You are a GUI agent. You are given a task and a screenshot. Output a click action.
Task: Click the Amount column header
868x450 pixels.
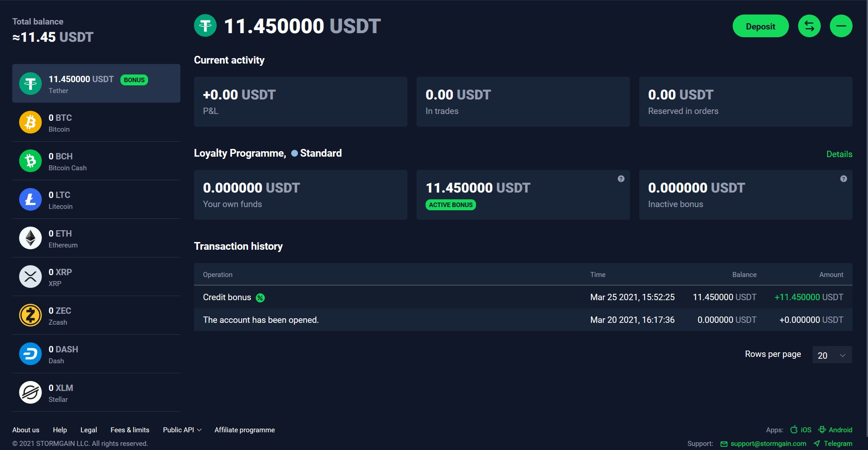[831, 275]
